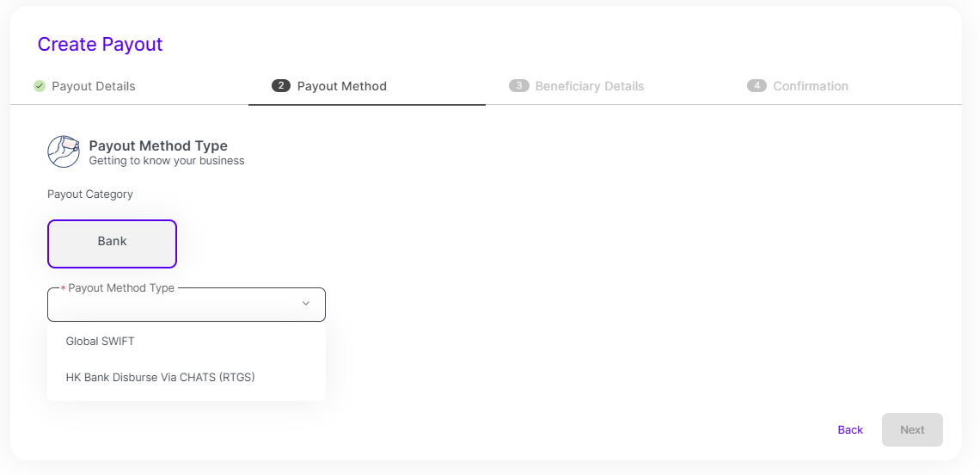Open the Beneficiary Details step
The image size is (980, 475).
coord(589,86)
